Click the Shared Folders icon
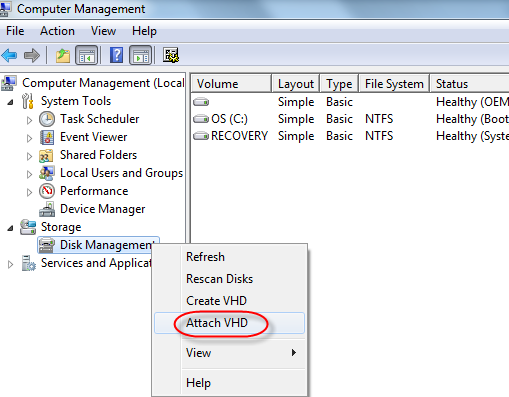Screen dimensions: 509x397 click(46, 155)
